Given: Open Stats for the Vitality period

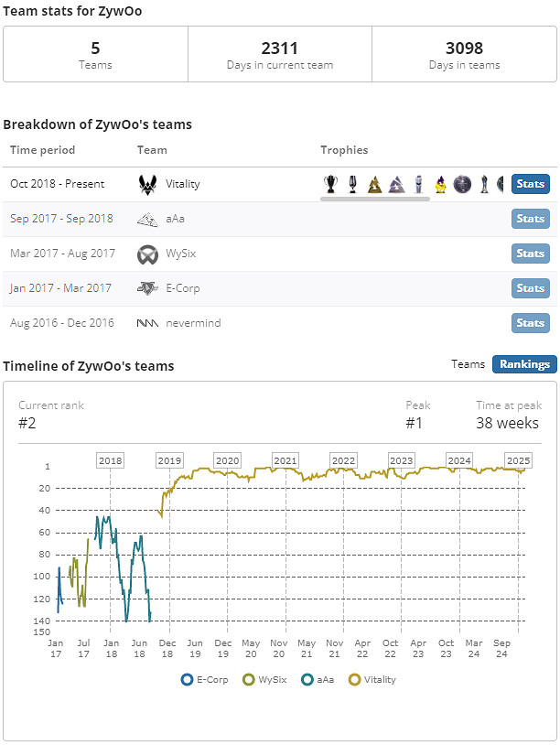Looking at the screenshot, I should click(530, 183).
